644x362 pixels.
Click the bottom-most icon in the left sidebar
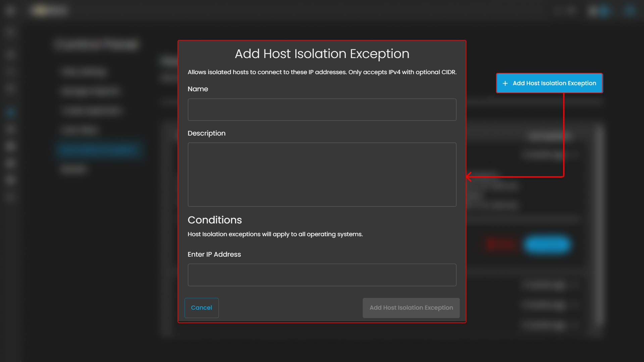click(x=10, y=197)
